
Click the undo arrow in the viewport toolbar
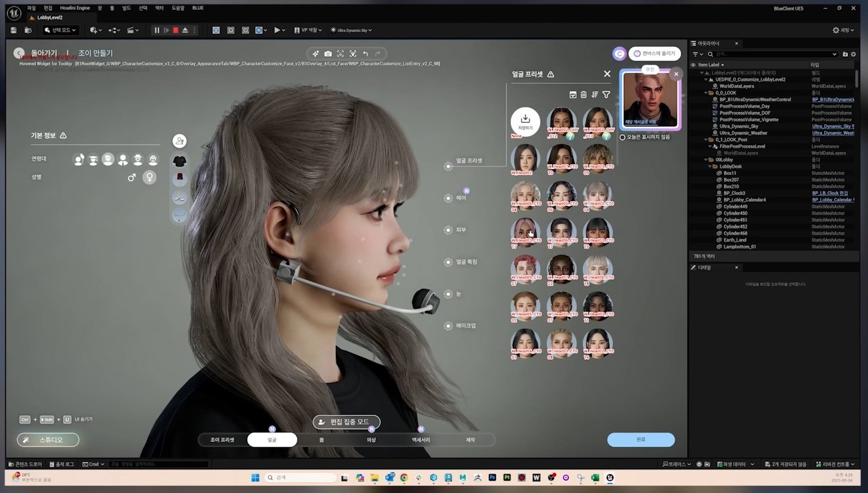click(x=366, y=54)
